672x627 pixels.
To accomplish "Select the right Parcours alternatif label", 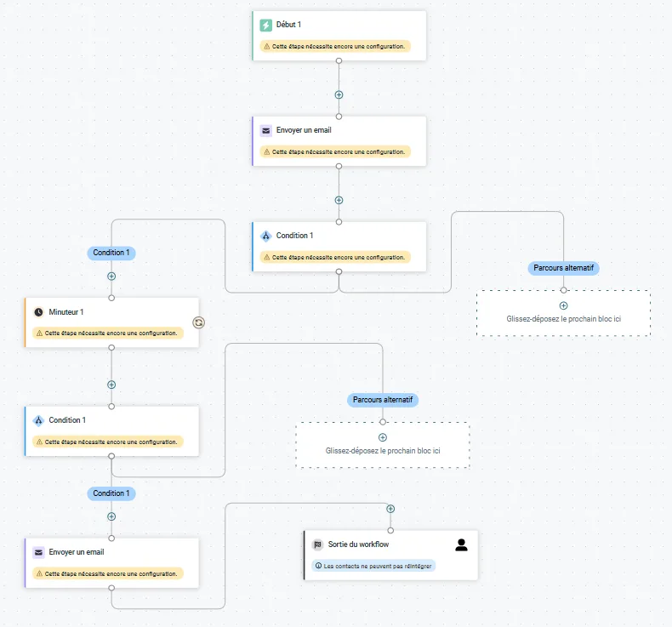I will click(x=564, y=268).
